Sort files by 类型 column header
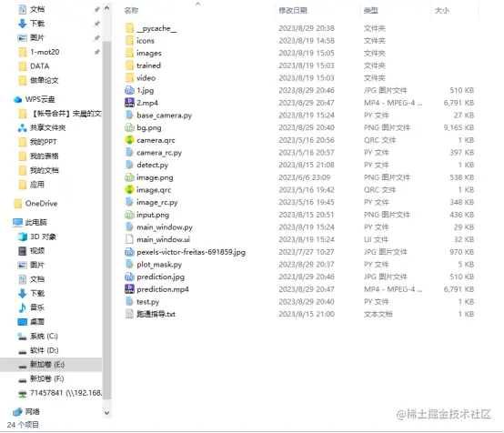This screenshot has height=433, width=504. coord(370,11)
